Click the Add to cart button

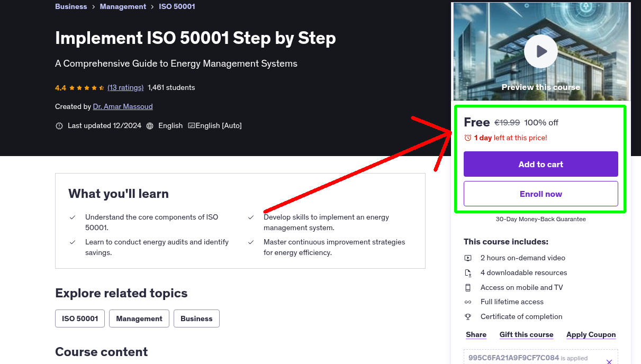(x=540, y=164)
